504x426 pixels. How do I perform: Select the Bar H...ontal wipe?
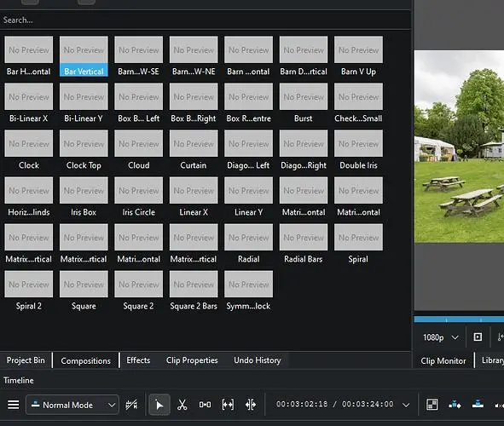(29, 56)
